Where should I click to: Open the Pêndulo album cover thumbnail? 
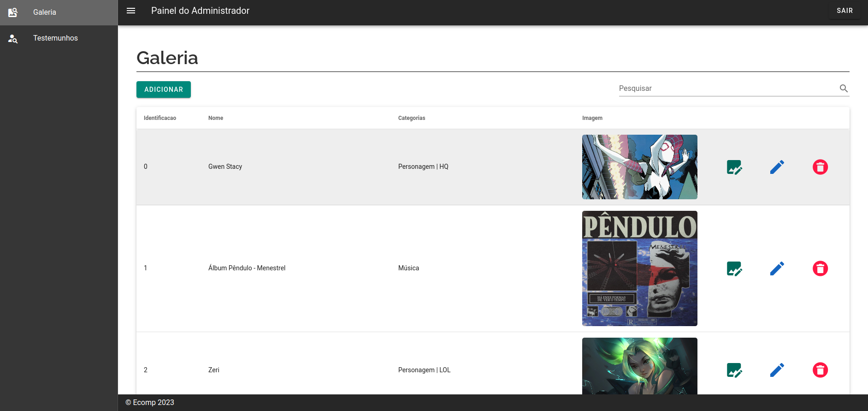[639, 268]
